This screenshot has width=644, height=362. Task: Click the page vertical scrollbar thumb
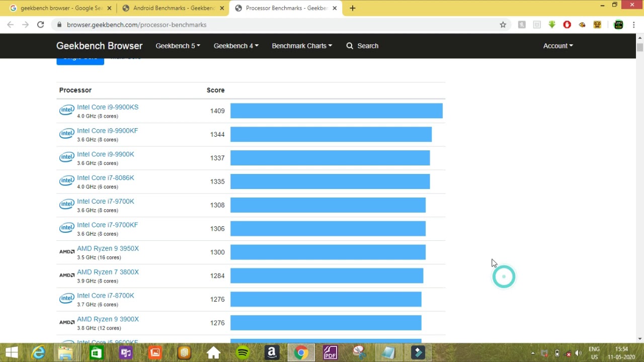(640, 47)
